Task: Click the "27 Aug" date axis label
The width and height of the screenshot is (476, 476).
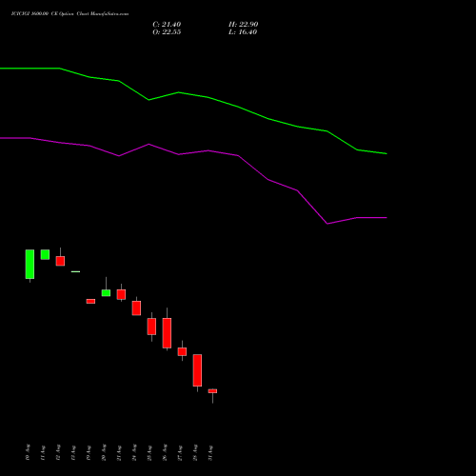Action: tap(180, 452)
